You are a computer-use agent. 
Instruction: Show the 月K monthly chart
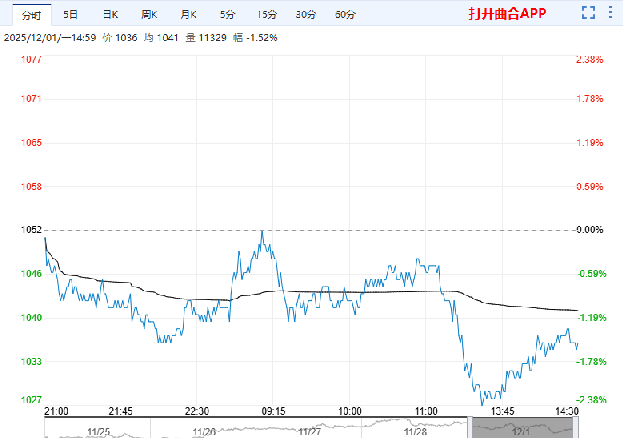coord(188,15)
